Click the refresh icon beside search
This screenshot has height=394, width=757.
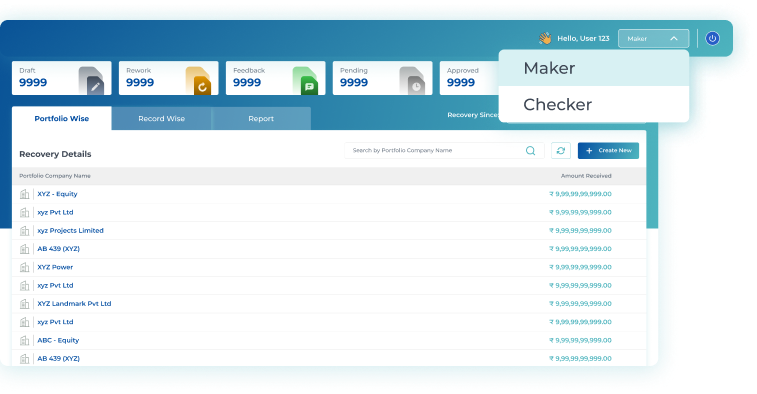[x=561, y=151]
